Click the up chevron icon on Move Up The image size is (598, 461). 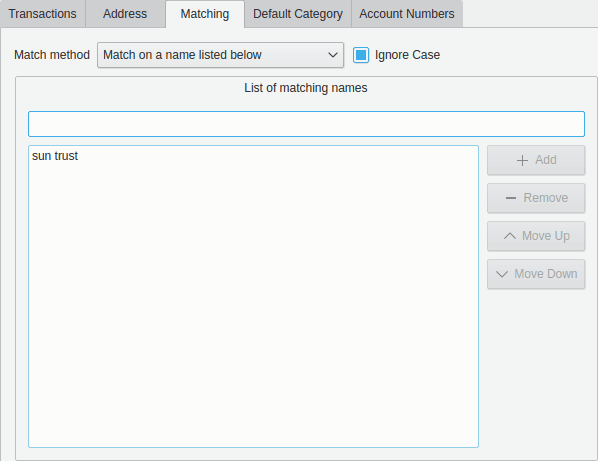tap(510, 236)
